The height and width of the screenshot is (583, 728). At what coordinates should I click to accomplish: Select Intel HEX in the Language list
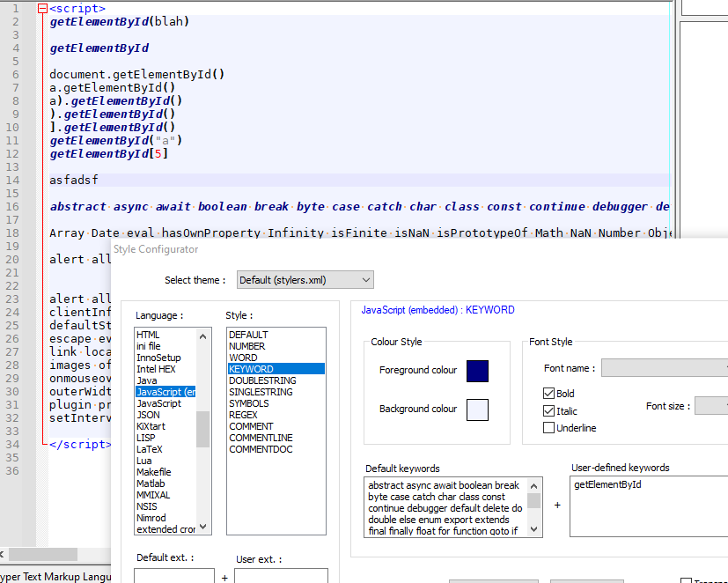coord(156,369)
